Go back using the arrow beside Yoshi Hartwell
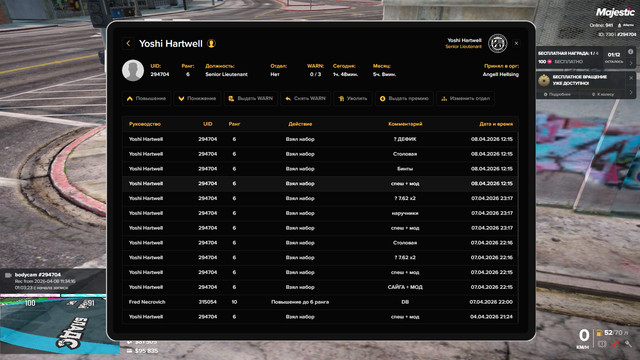The image size is (640, 360). click(x=128, y=43)
